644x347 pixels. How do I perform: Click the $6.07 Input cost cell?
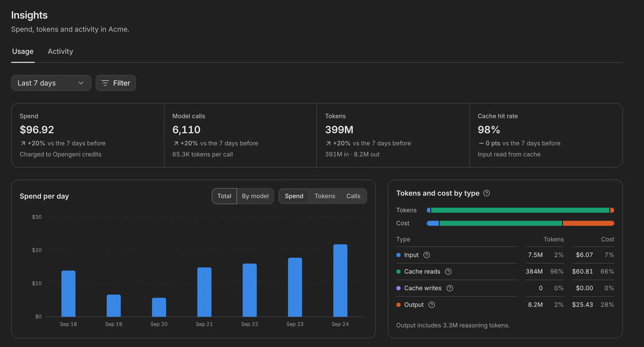tap(584, 255)
